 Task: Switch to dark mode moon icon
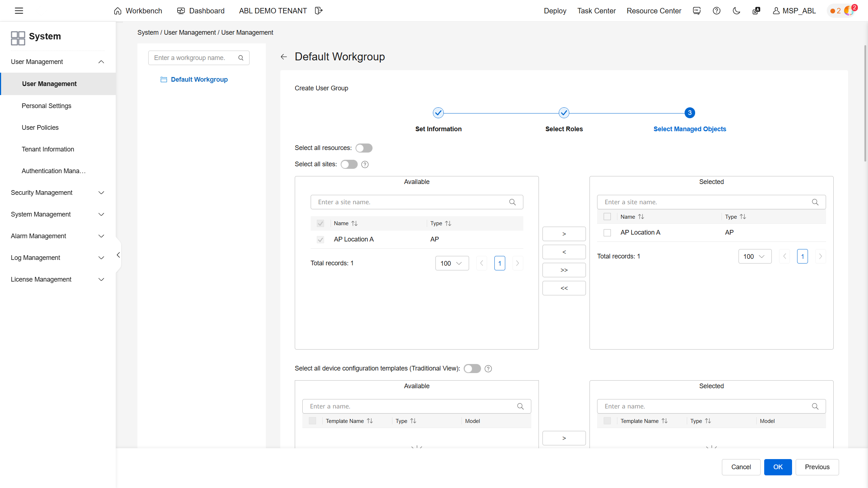(736, 11)
